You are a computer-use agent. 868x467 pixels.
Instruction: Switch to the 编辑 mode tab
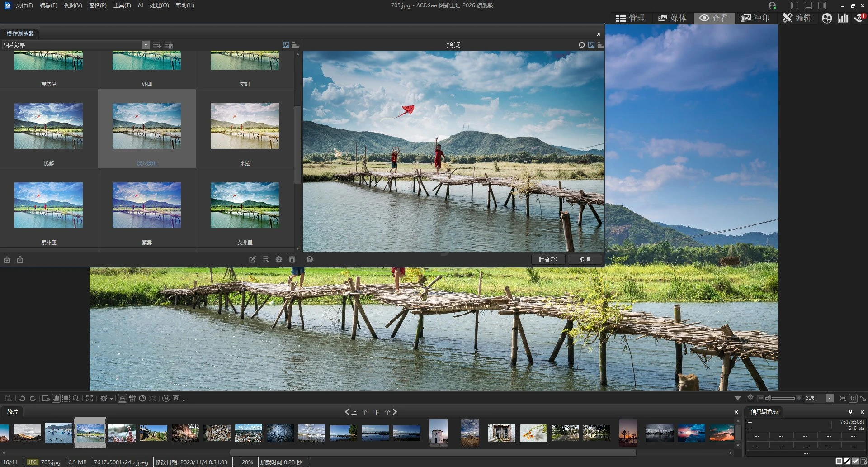[x=797, y=18]
